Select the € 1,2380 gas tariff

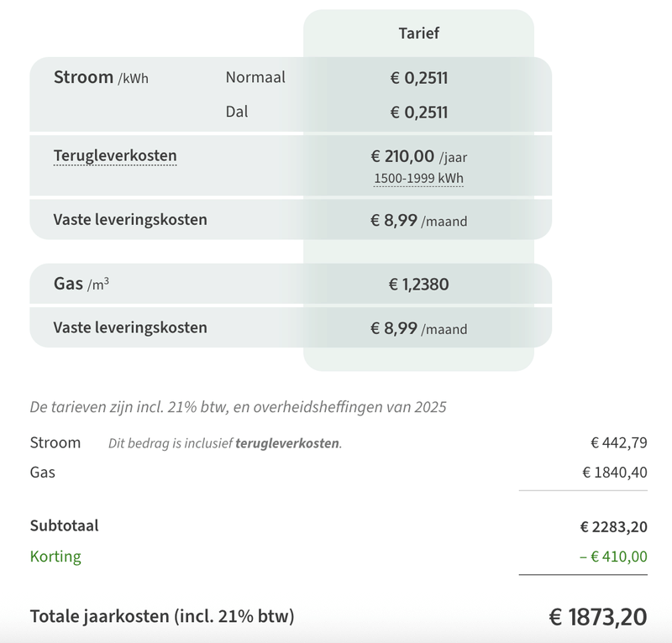click(418, 285)
